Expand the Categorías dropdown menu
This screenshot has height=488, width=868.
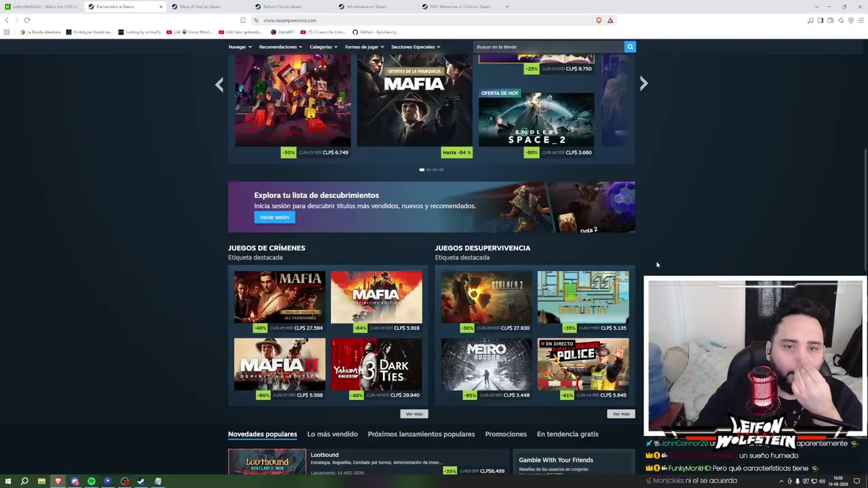point(324,47)
